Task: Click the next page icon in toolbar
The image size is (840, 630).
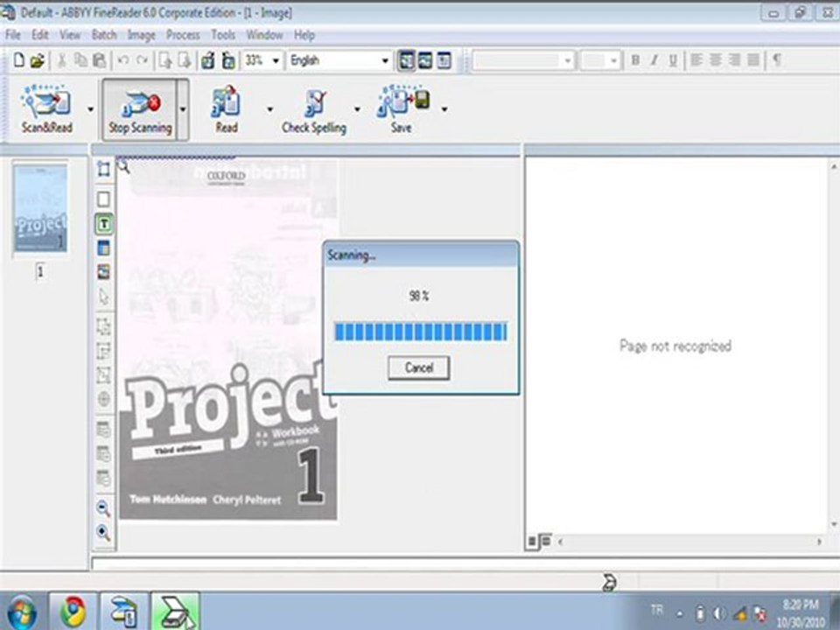Action: pos(185,60)
